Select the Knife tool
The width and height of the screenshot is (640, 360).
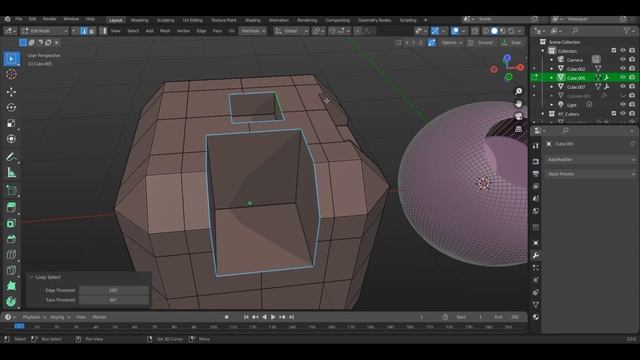tap(11, 270)
